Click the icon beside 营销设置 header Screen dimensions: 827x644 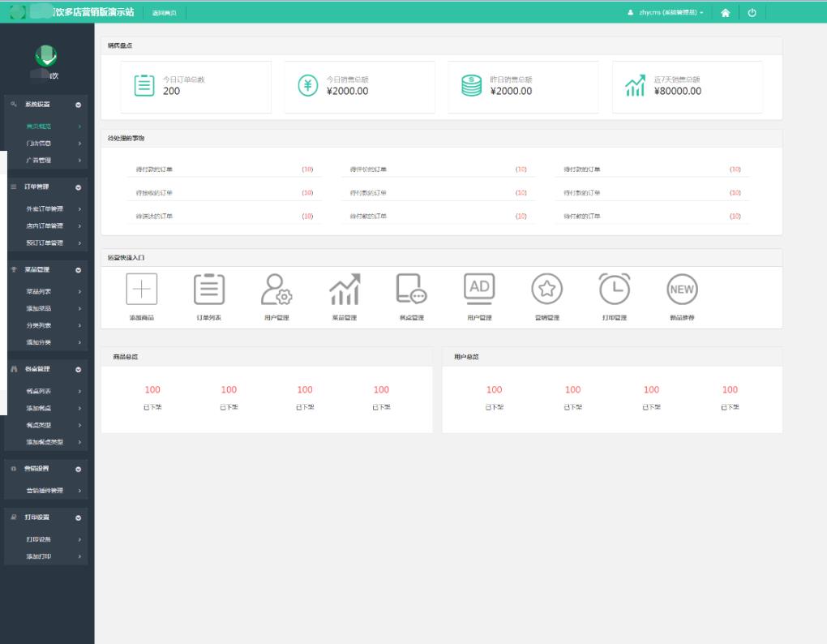[14, 468]
